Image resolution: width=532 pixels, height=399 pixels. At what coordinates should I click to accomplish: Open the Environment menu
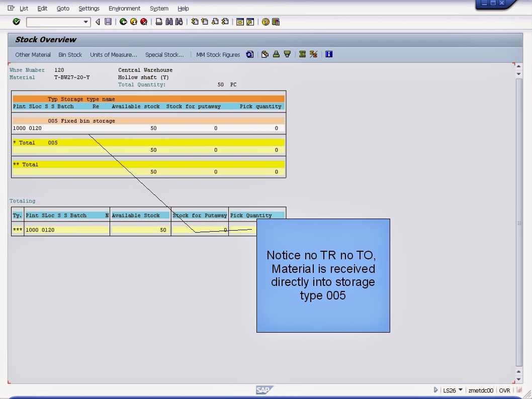124,8
